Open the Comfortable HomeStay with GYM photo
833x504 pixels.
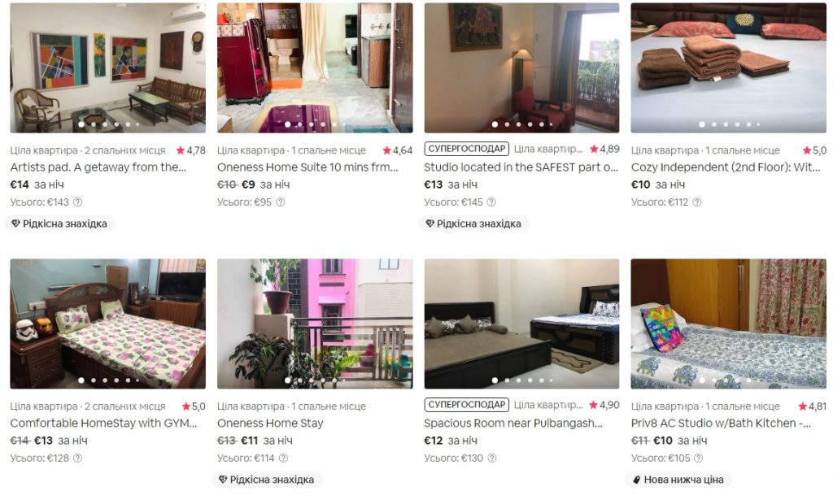108,324
